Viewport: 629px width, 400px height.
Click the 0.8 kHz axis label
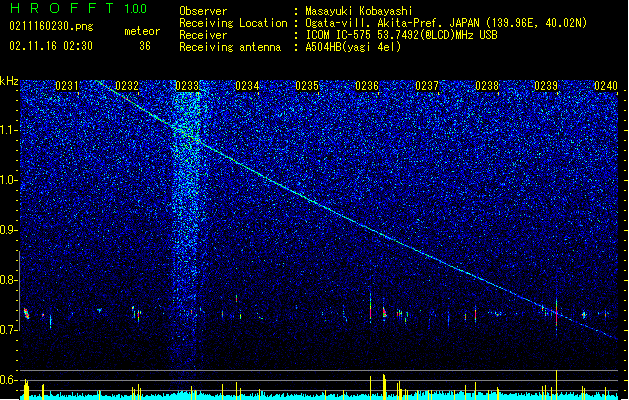(9, 280)
